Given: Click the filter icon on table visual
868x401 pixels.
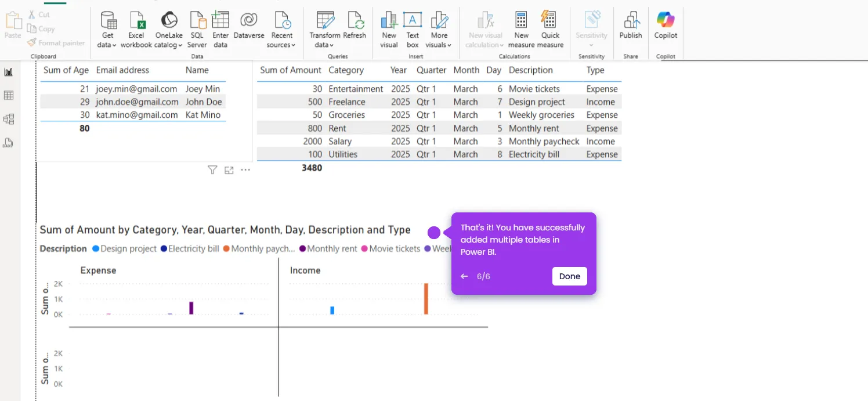Looking at the screenshot, I should 212,170.
